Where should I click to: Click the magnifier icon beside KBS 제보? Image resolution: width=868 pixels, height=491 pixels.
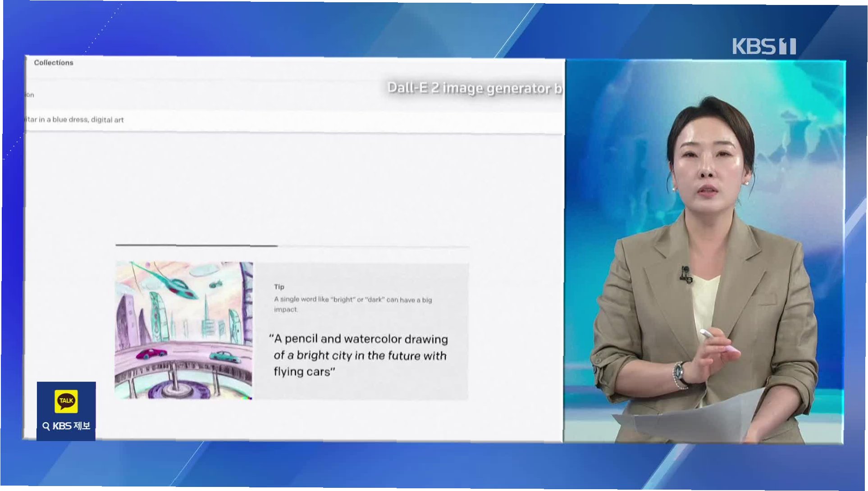click(46, 426)
